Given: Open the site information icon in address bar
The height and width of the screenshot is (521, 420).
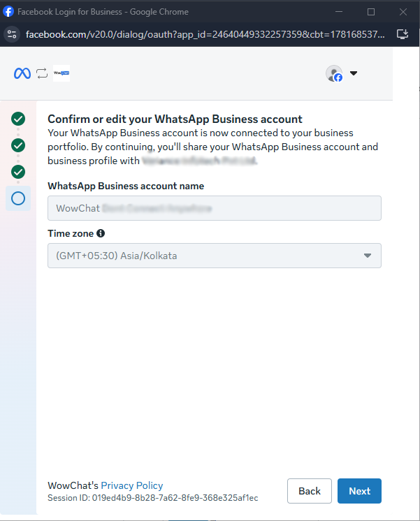Looking at the screenshot, I should coord(12,34).
